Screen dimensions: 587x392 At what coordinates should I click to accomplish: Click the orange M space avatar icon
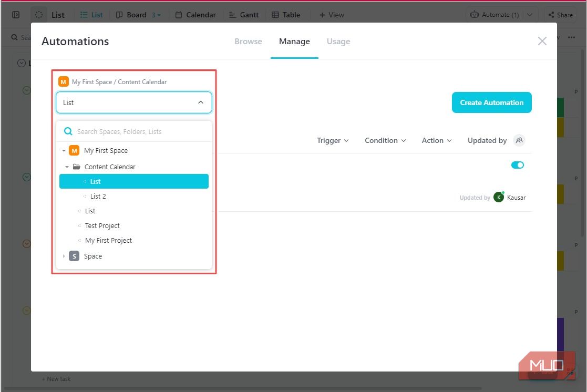point(74,151)
